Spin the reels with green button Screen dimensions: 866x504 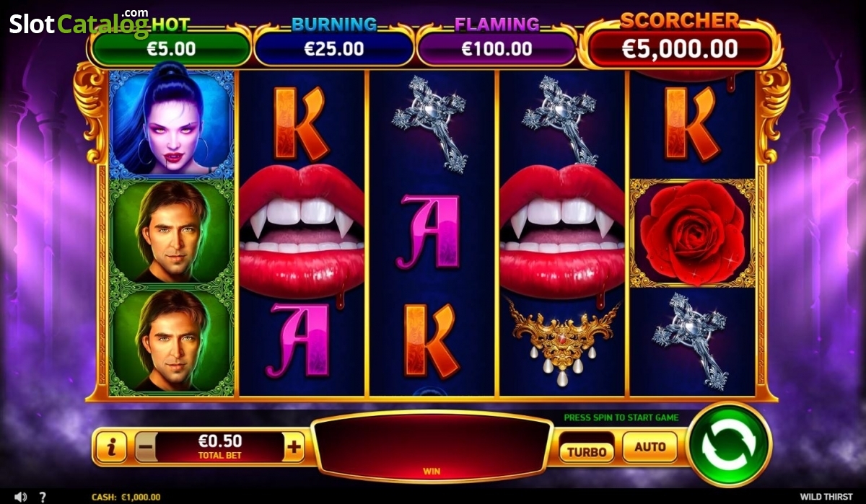point(729,446)
